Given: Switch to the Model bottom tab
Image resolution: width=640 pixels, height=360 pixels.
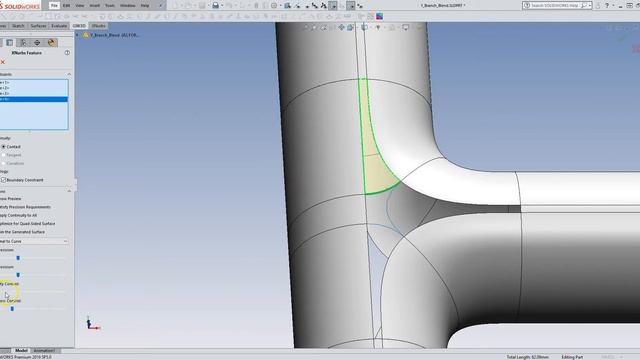Looking at the screenshot, I should (x=21, y=350).
